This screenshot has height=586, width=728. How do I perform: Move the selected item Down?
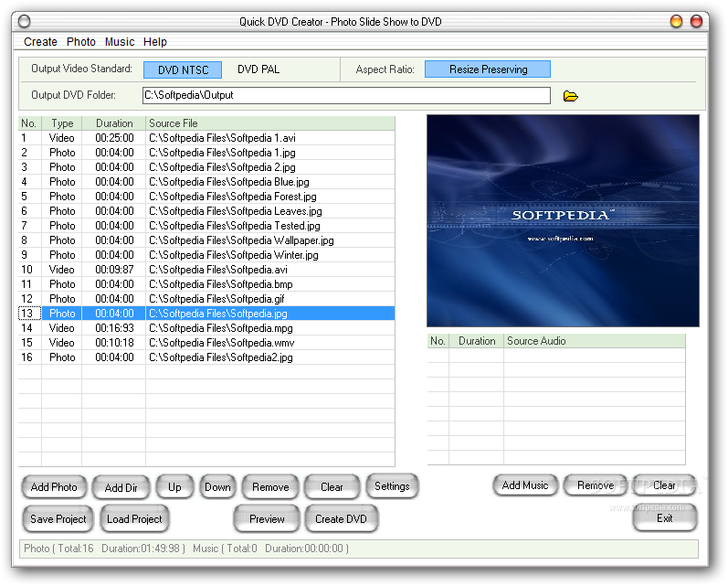[x=217, y=486]
